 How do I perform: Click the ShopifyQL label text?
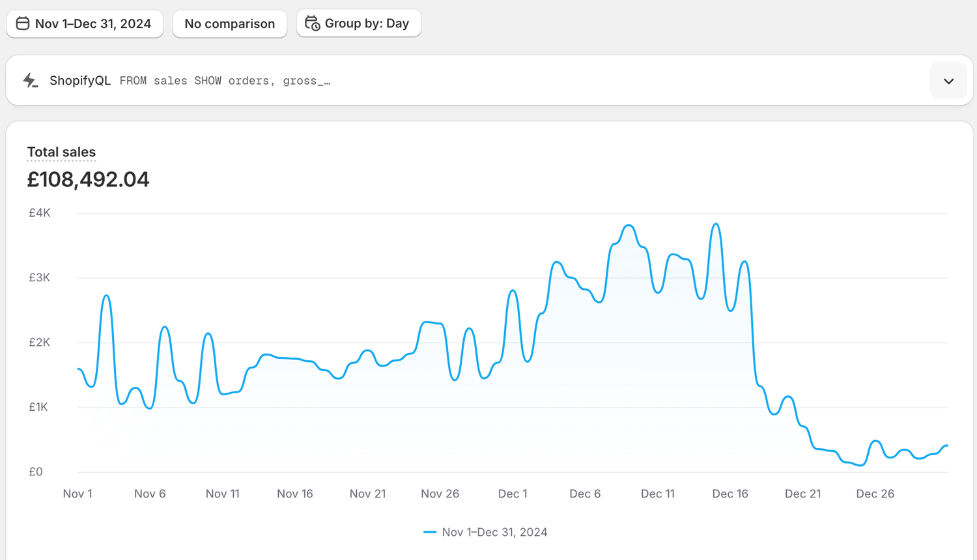(79, 81)
